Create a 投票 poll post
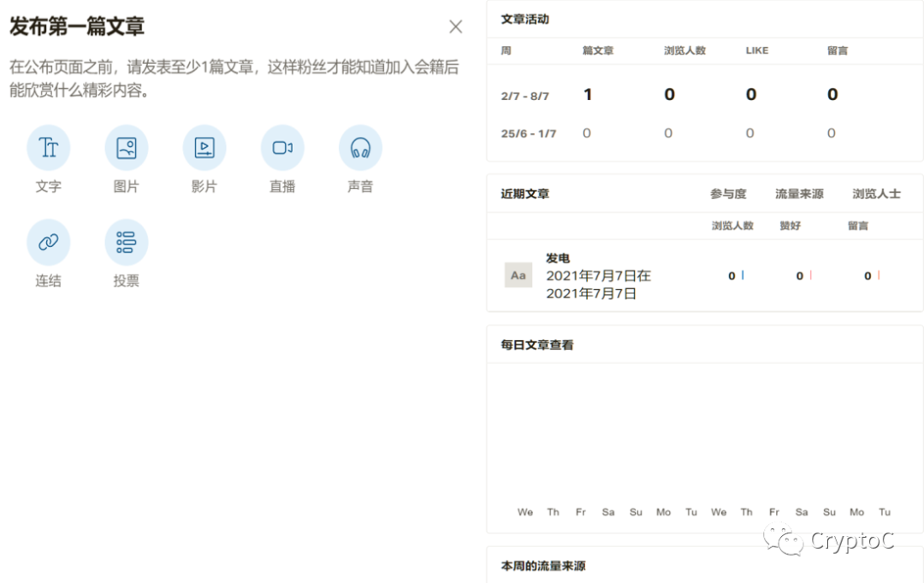Image resolution: width=924 pixels, height=583 pixels. tap(127, 242)
